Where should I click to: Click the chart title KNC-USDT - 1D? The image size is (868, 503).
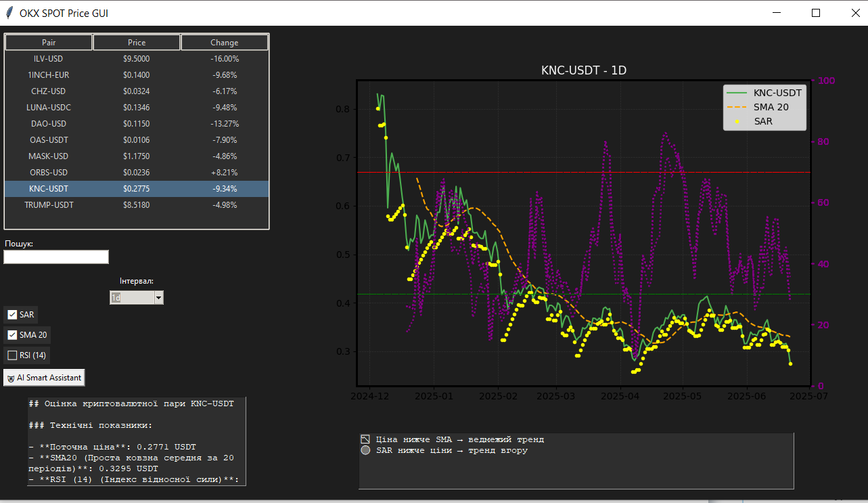point(584,70)
